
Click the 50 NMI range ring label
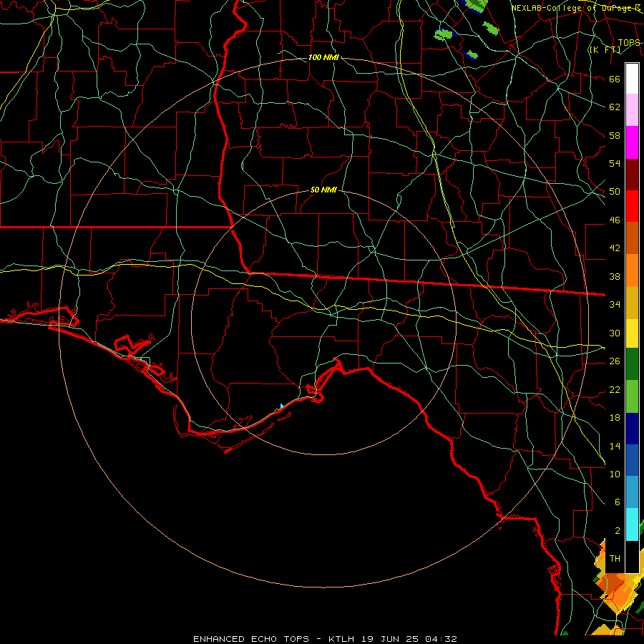pyautogui.click(x=323, y=190)
